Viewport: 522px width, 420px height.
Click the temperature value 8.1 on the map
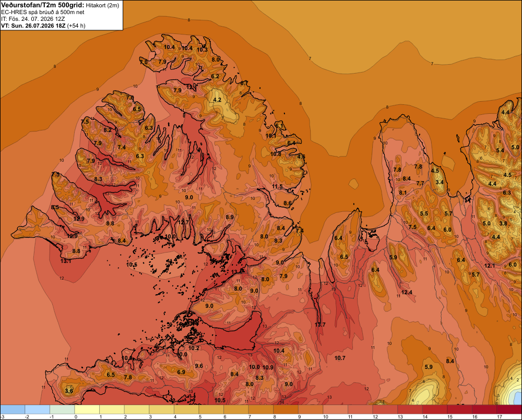click(x=403, y=193)
